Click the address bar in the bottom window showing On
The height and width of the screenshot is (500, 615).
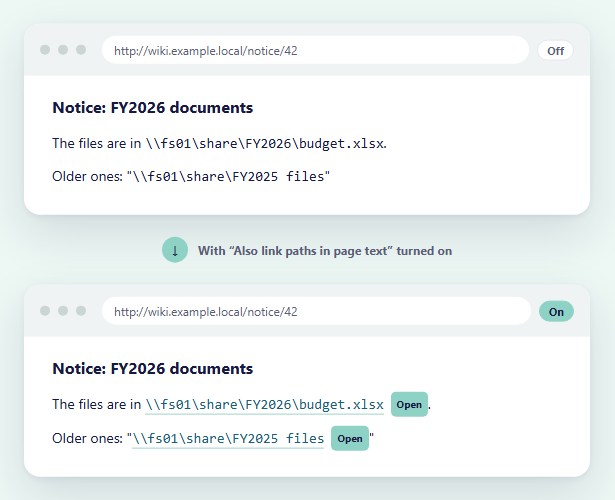point(316,311)
